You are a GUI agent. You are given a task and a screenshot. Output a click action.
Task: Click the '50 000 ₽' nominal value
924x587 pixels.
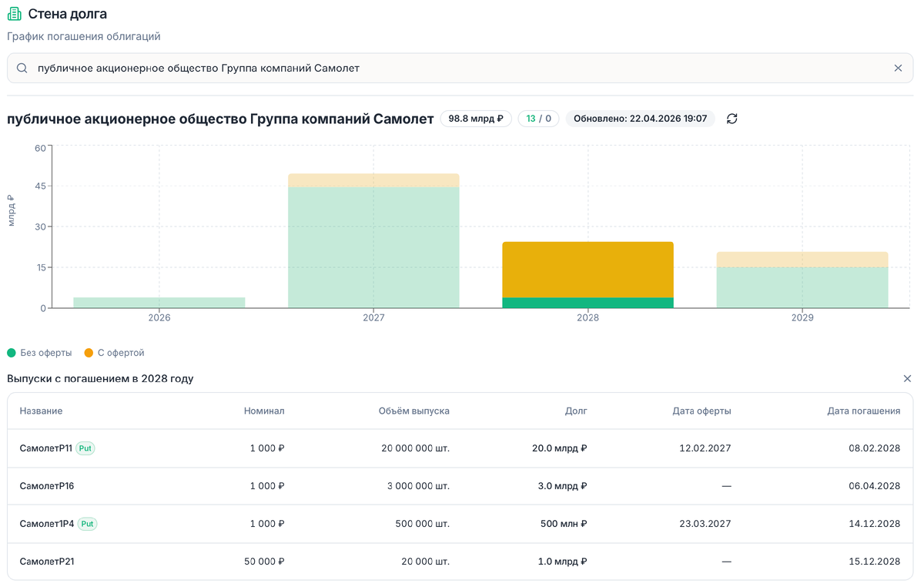tap(264, 562)
